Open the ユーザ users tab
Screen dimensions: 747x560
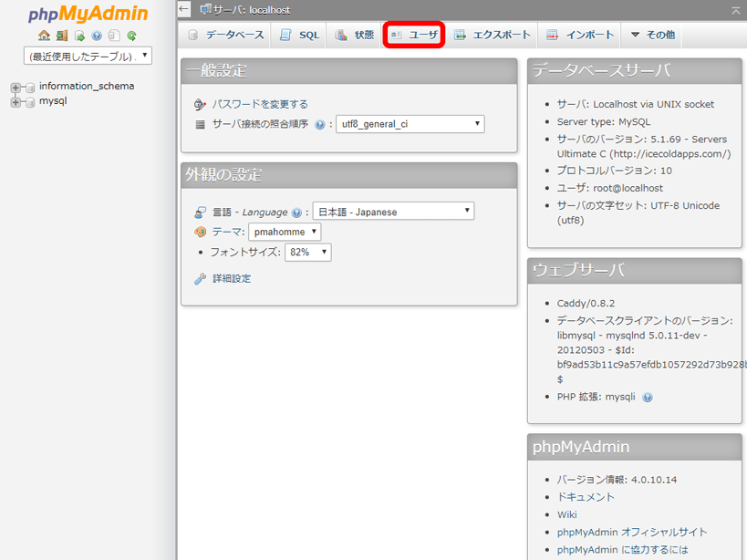[x=414, y=35]
